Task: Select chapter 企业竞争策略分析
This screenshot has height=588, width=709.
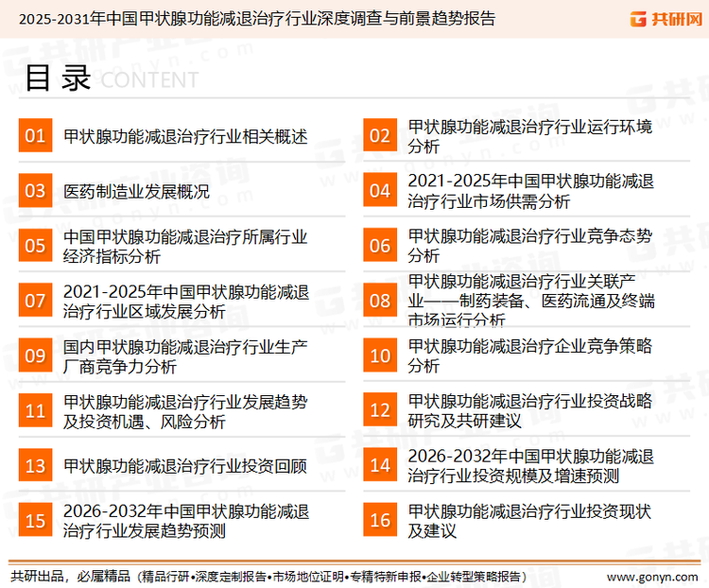Action: 530,356
